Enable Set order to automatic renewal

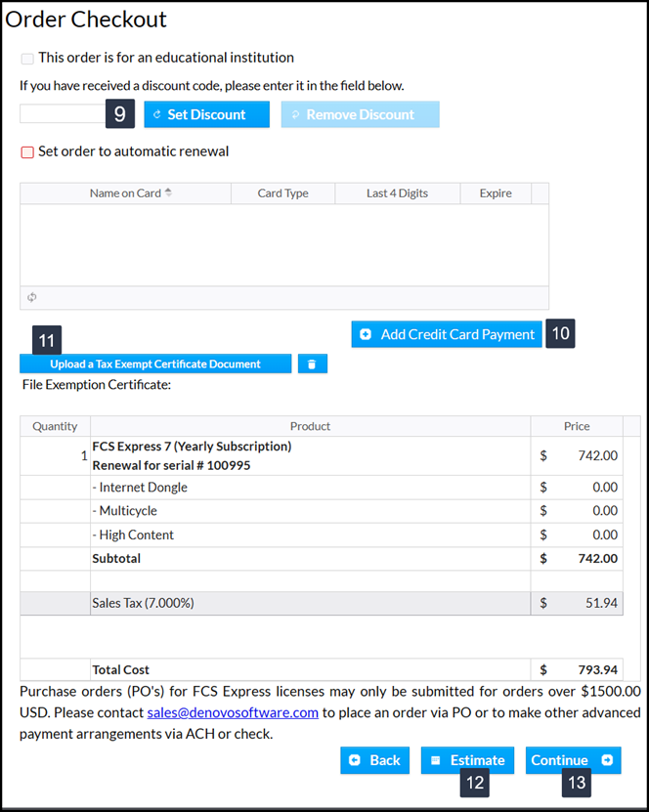click(27, 152)
